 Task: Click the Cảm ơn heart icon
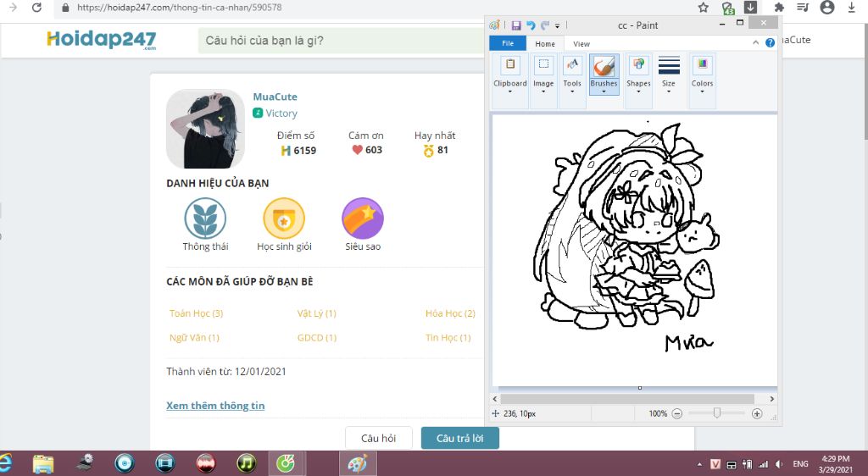(x=357, y=150)
